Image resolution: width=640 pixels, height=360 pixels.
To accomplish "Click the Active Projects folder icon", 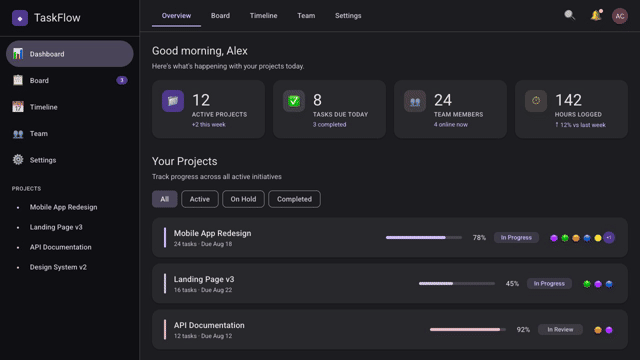I will 173,101.
